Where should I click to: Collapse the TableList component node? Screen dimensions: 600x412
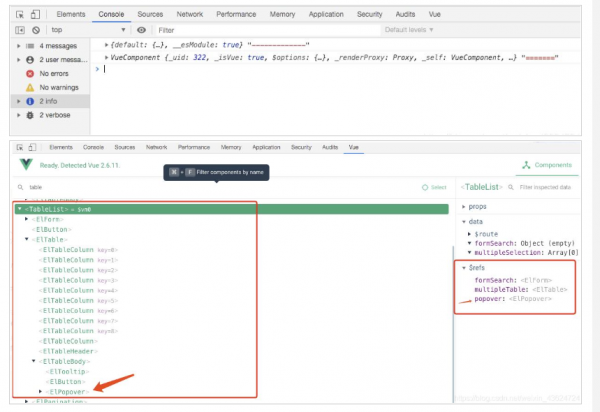pyautogui.click(x=21, y=209)
